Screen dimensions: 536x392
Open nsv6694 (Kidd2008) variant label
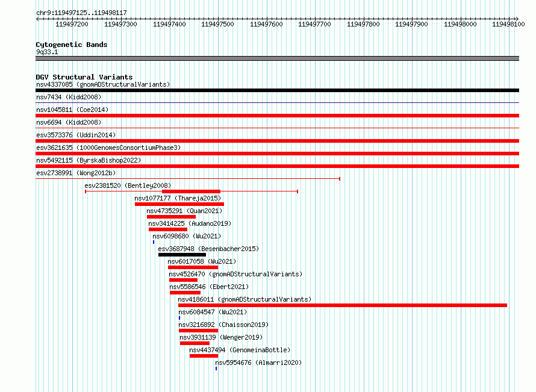point(69,122)
